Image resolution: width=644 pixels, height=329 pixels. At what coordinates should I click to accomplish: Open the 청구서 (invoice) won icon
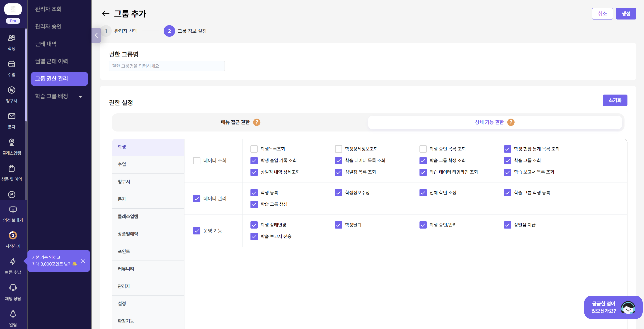(x=12, y=90)
